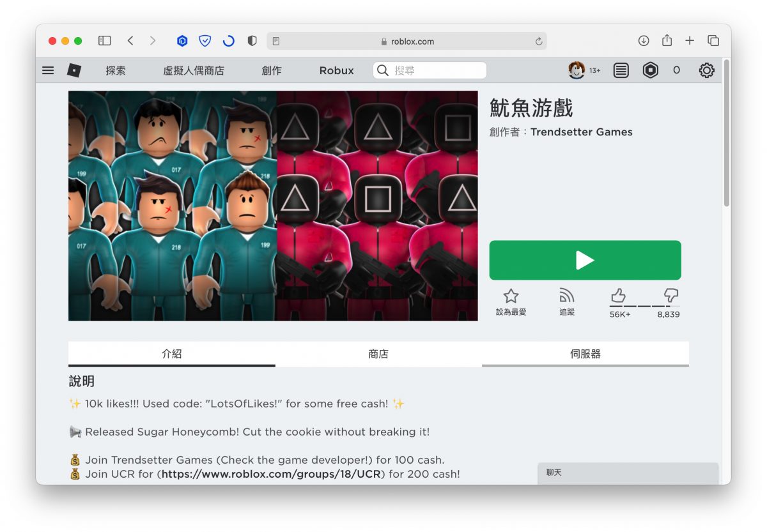Dislike the game with thumbs down

click(671, 296)
